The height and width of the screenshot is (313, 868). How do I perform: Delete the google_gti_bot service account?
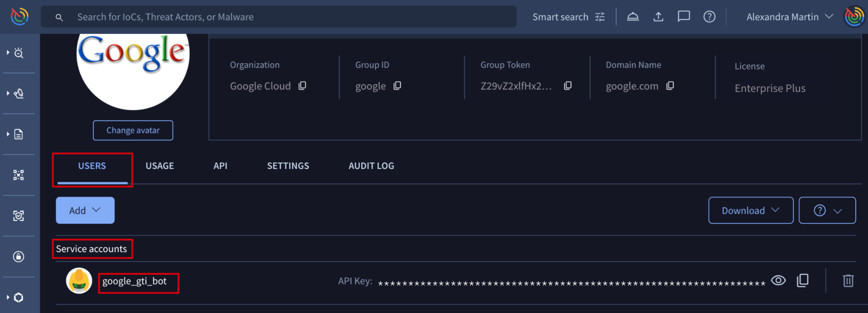point(848,281)
